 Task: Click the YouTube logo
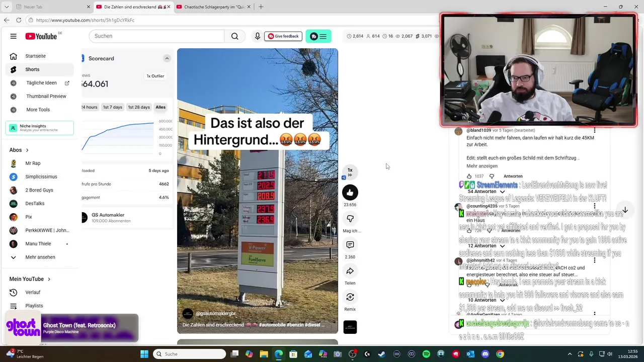point(41,36)
